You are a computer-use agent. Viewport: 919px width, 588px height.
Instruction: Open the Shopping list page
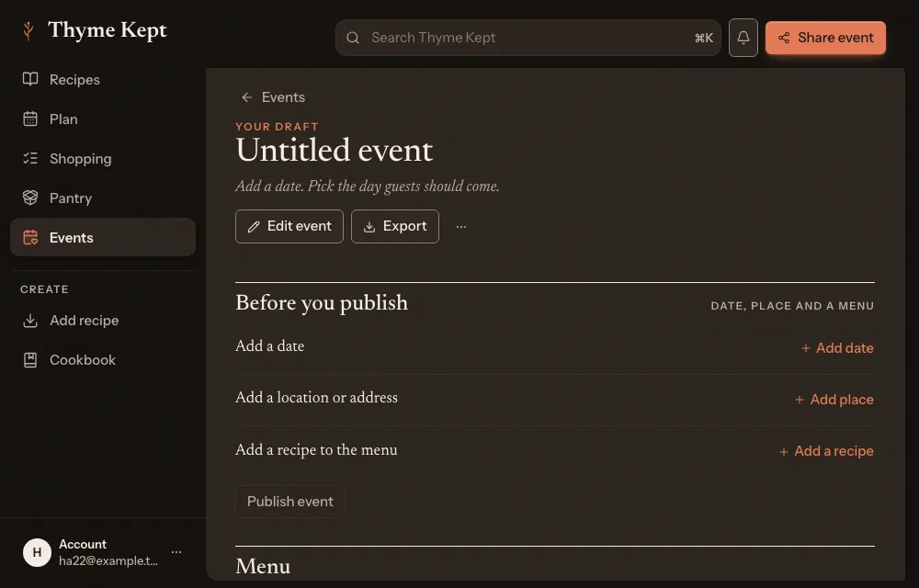(103, 158)
